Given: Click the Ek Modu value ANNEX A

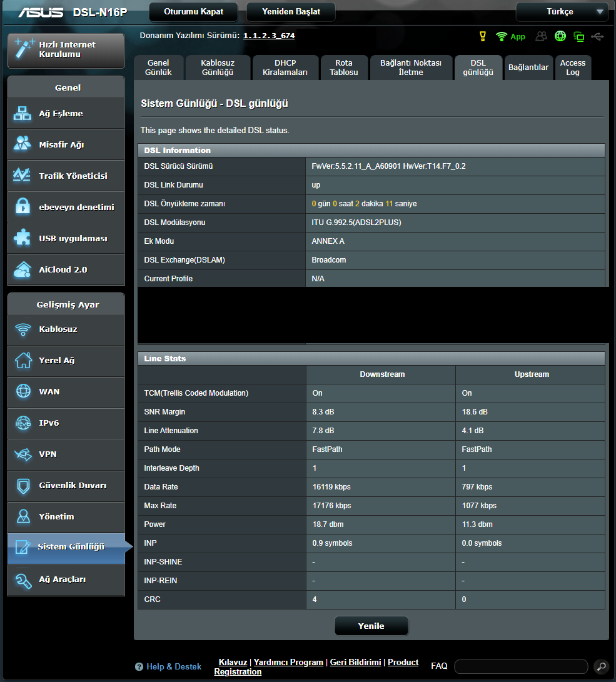Looking at the screenshot, I should [x=328, y=241].
